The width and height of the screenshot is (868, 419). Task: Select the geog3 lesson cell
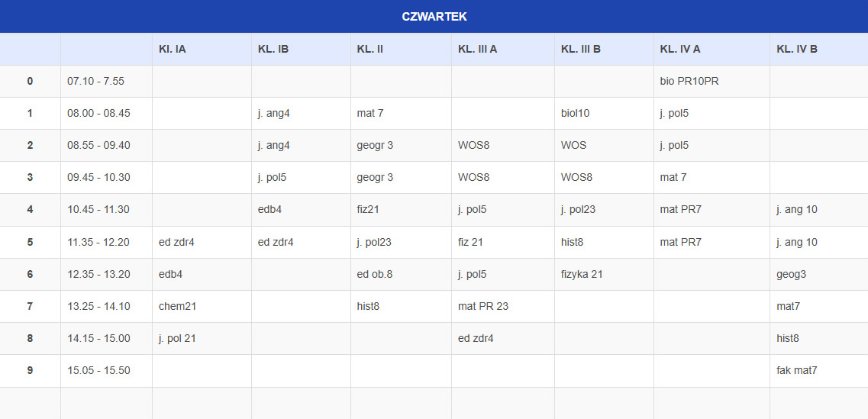792,274
